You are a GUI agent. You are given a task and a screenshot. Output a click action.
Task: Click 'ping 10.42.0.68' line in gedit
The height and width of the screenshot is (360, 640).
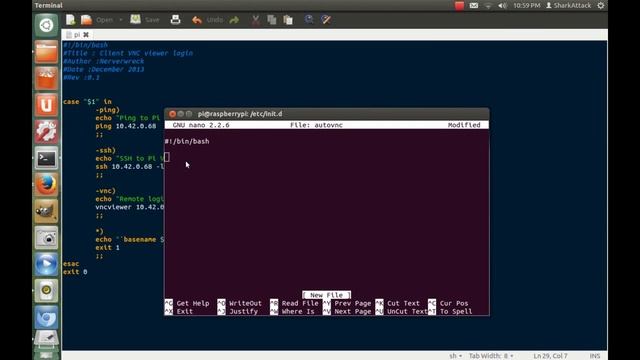click(126, 126)
